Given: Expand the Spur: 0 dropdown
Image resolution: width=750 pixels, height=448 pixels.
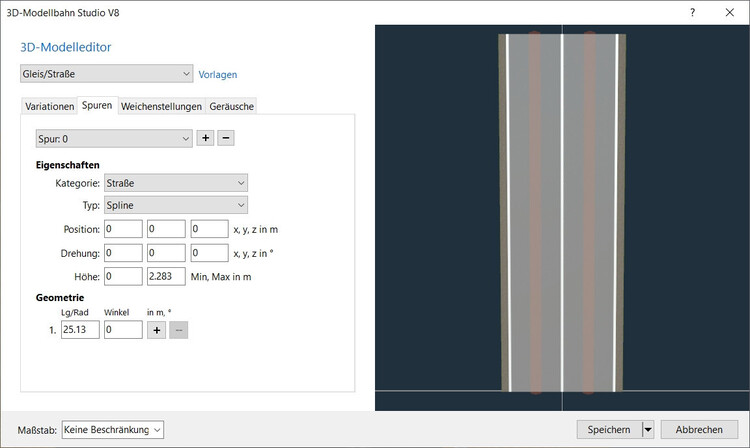Looking at the screenshot, I should [x=114, y=139].
